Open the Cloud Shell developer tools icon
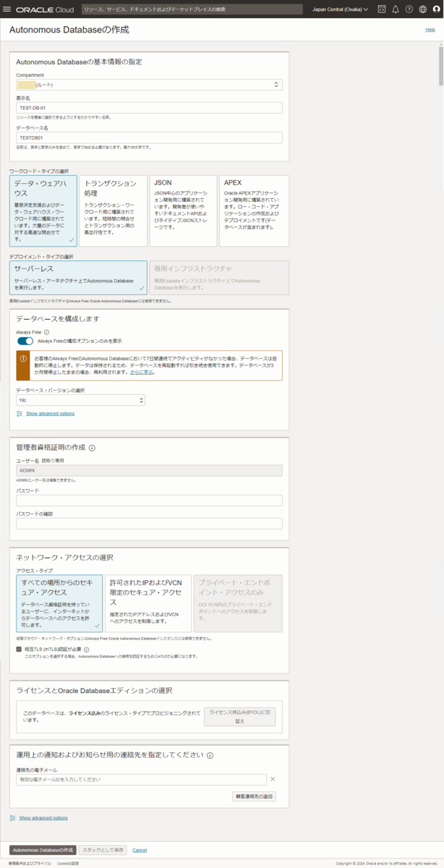This screenshot has width=444, height=868. [382, 9]
